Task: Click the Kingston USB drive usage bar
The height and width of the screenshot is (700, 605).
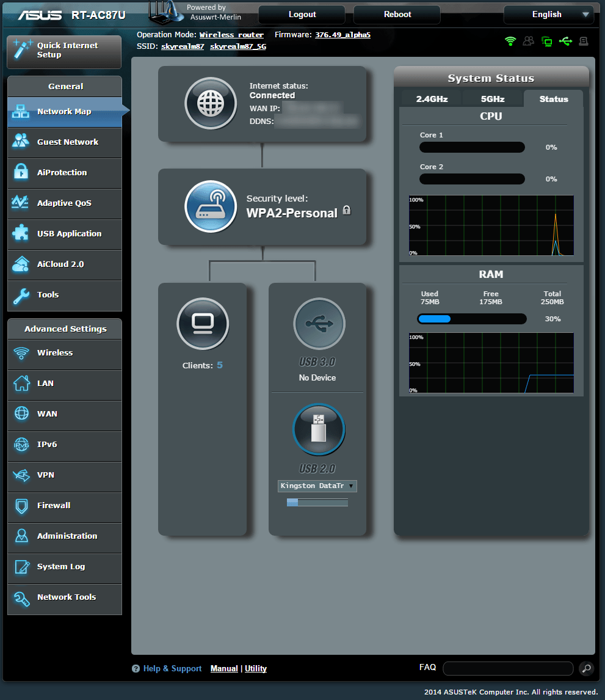Action: tap(317, 503)
